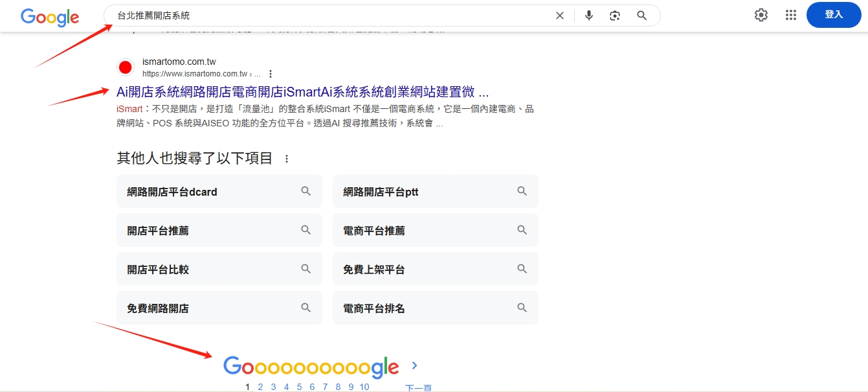The width and height of the screenshot is (868, 392).
Task: Go to results page 5
Action: (x=299, y=387)
